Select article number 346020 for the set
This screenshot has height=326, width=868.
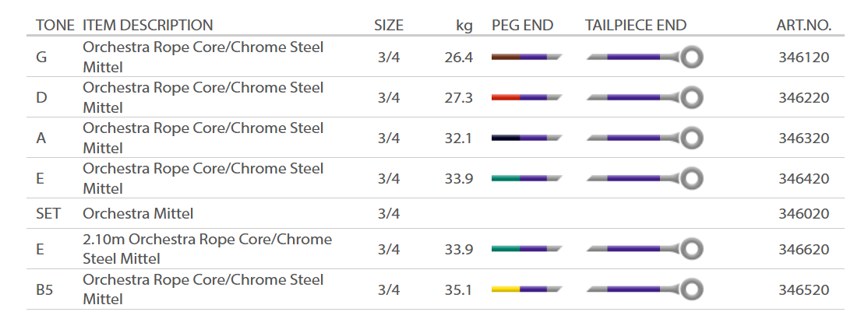(x=803, y=213)
